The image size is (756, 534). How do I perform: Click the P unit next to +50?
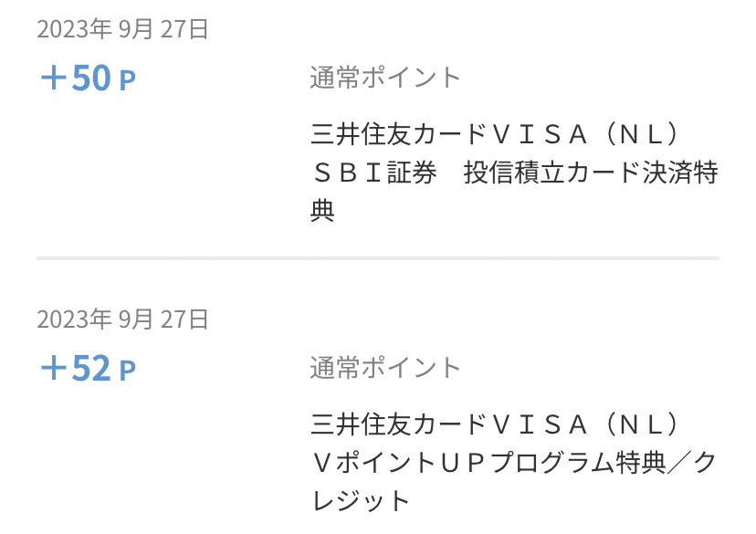coord(127,81)
